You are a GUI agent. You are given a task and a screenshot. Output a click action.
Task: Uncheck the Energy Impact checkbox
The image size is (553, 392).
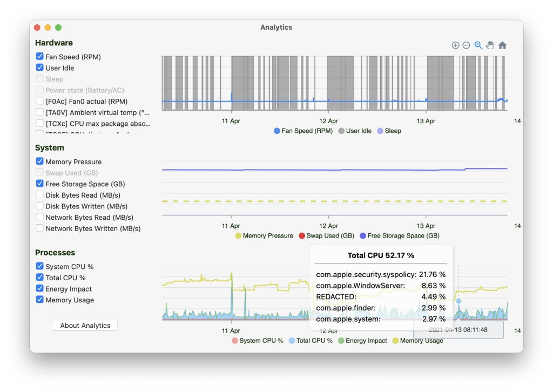(x=40, y=289)
